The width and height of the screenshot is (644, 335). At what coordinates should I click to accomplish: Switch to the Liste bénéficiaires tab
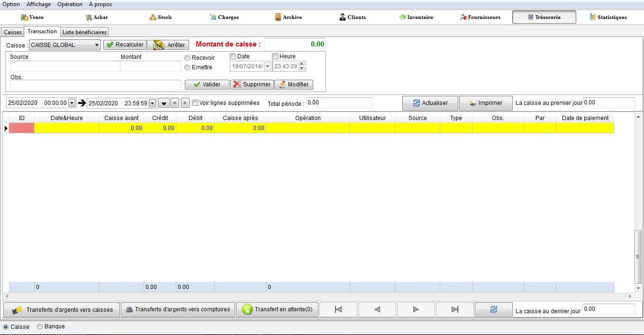click(x=85, y=32)
